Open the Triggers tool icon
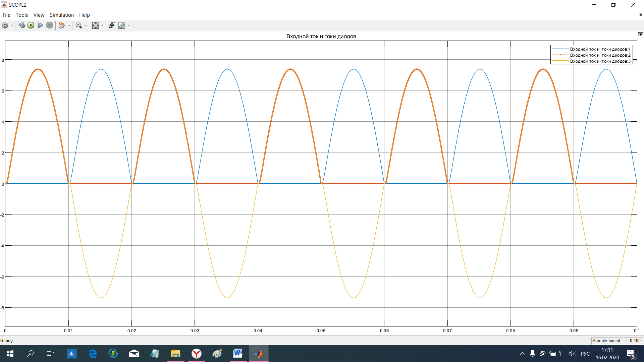The height and width of the screenshot is (362, 644). click(x=112, y=25)
